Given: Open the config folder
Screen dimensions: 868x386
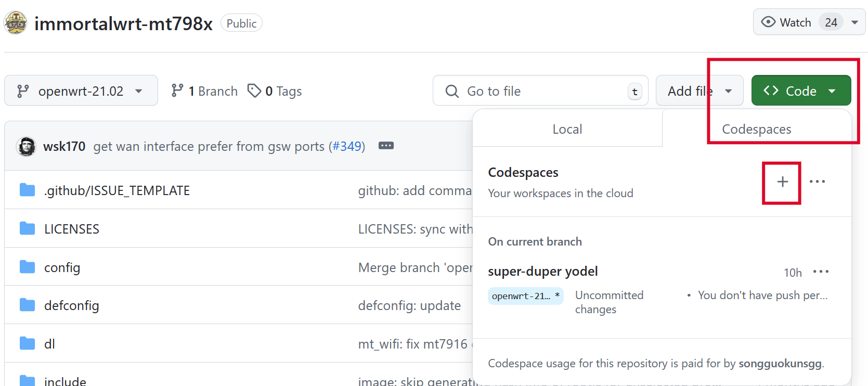Looking at the screenshot, I should tap(62, 267).
